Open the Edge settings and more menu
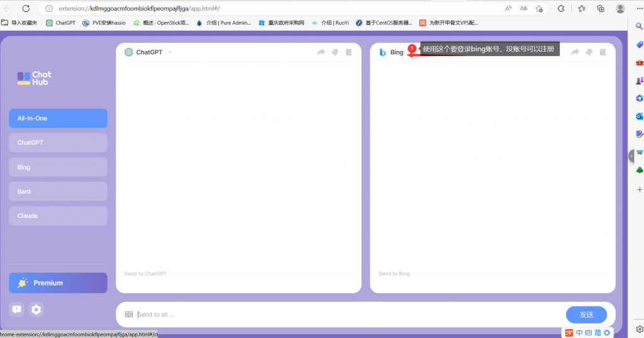The image size is (644, 338). pyautogui.click(x=638, y=8)
